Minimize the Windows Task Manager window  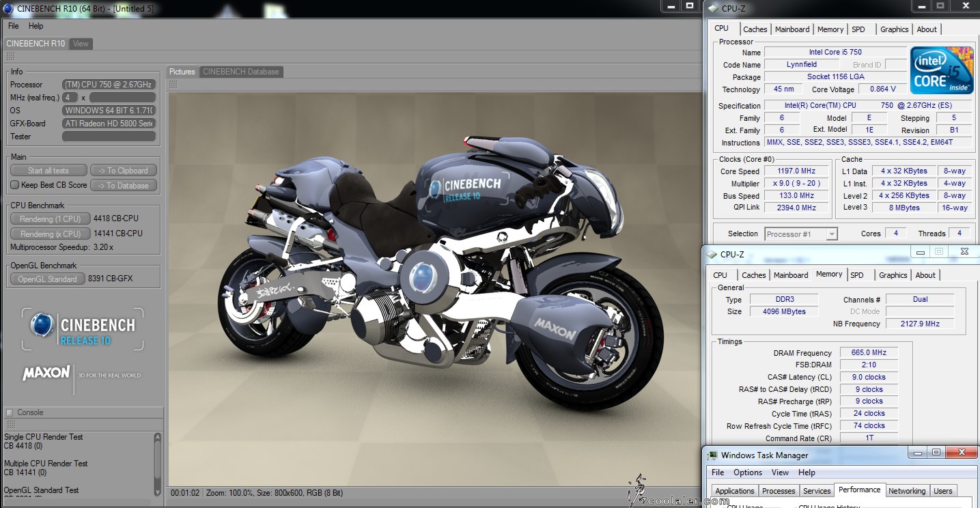pyautogui.click(x=917, y=452)
